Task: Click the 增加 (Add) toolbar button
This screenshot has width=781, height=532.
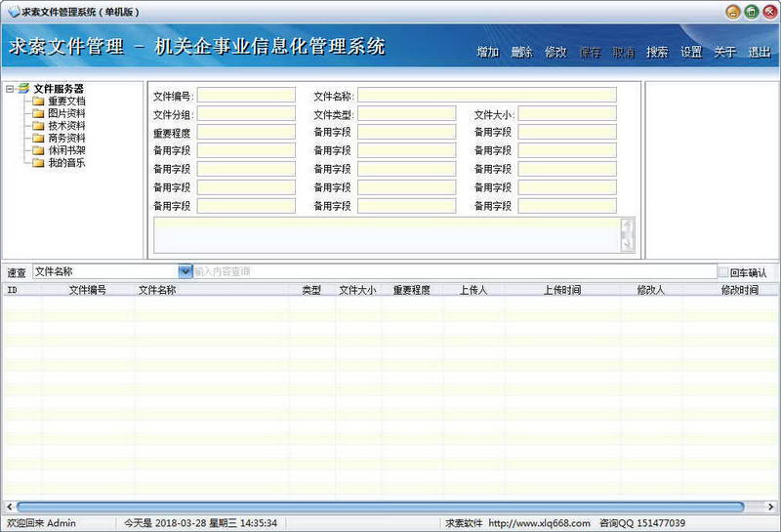Action: tap(487, 52)
